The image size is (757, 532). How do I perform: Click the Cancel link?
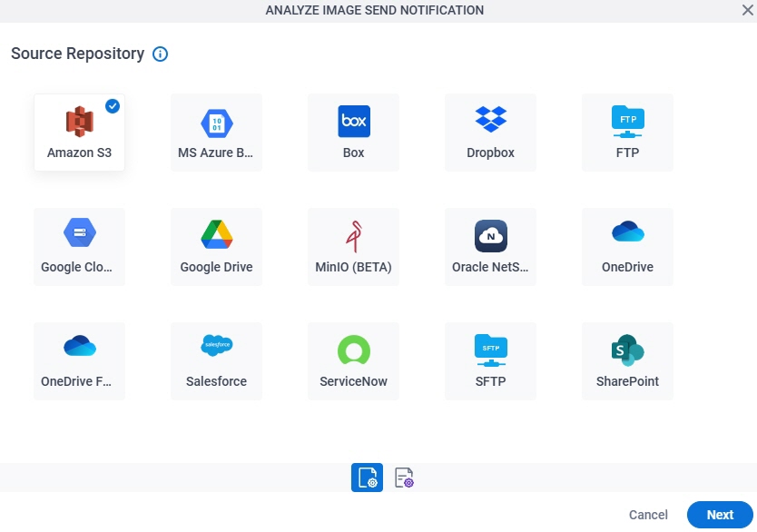point(648,515)
